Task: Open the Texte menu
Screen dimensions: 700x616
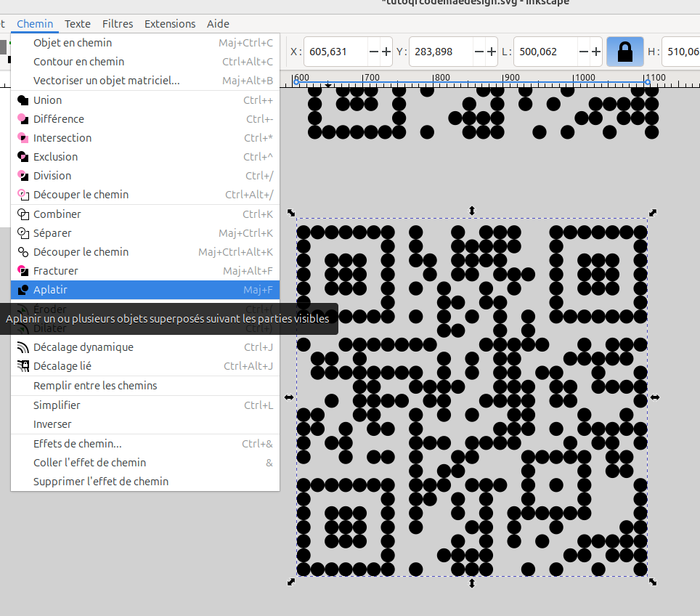Action: pyautogui.click(x=78, y=24)
